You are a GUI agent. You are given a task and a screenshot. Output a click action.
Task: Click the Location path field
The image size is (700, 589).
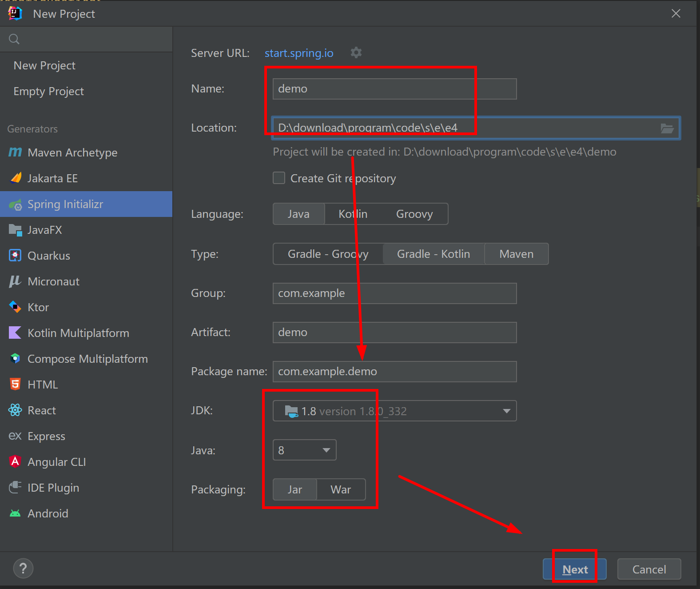coord(476,128)
